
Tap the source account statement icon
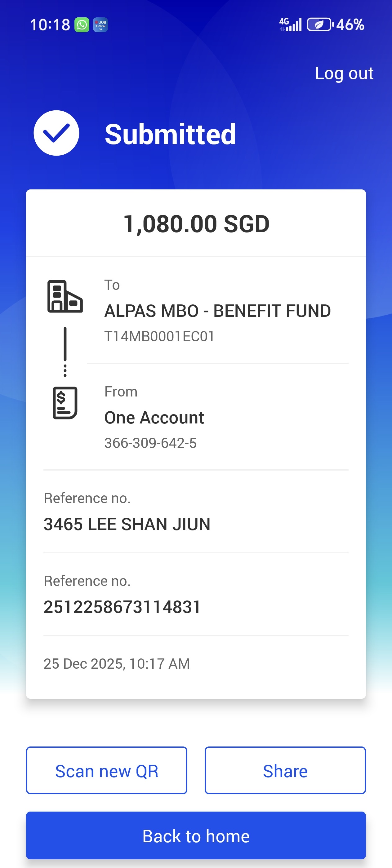click(x=65, y=403)
